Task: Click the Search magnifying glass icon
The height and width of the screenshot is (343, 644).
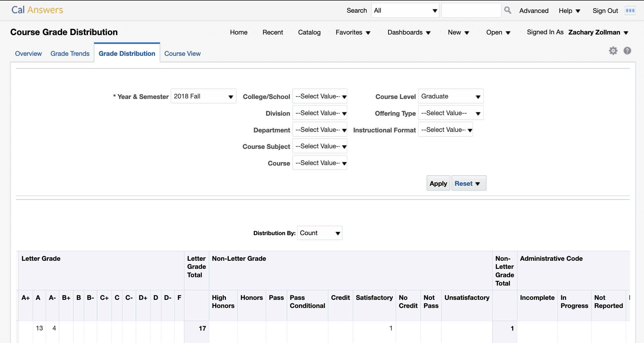Action: (507, 10)
